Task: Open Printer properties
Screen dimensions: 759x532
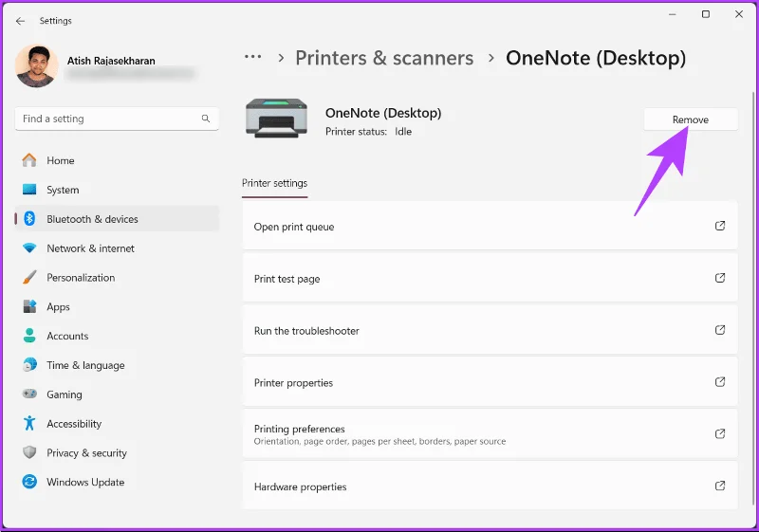Action: click(490, 382)
